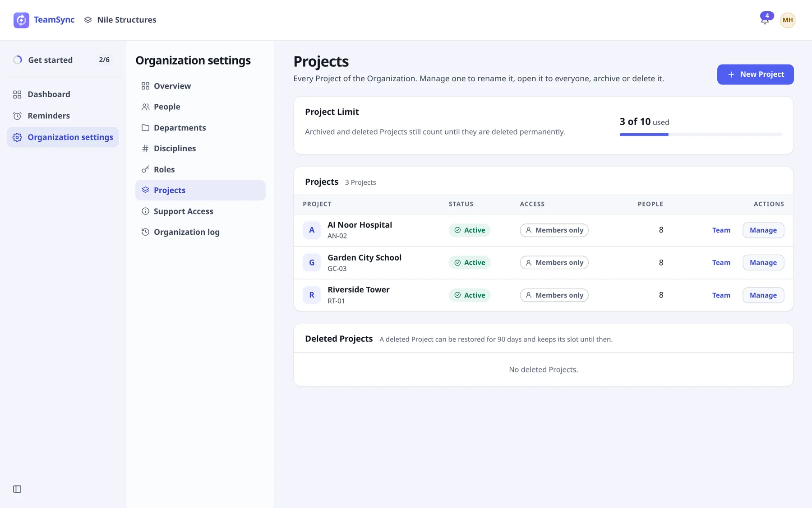This screenshot has height=508, width=812.
Task: Create a project with New Project button
Action: pyautogui.click(x=755, y=75)
